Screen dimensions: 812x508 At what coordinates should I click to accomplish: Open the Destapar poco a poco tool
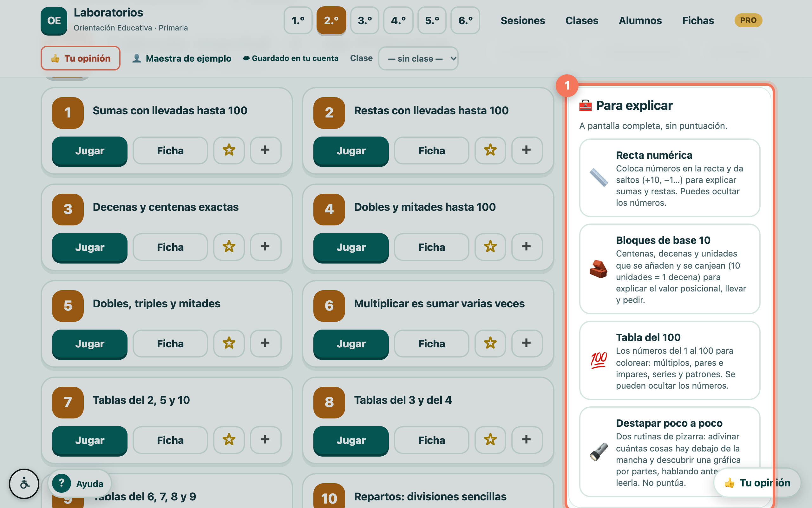click(x=669, y=452)
